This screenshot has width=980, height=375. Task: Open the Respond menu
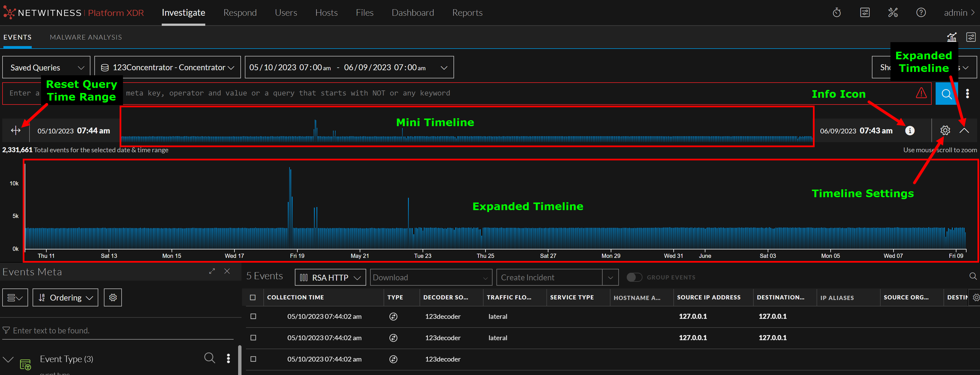[x=240, y=13]
